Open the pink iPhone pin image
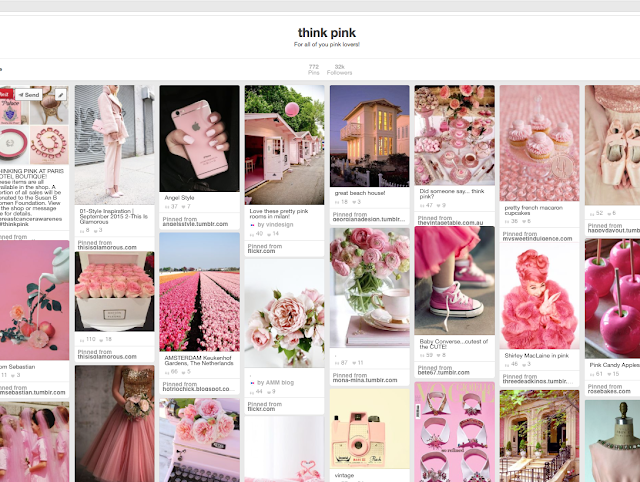The image size is (640, 482). pos(200,138)
